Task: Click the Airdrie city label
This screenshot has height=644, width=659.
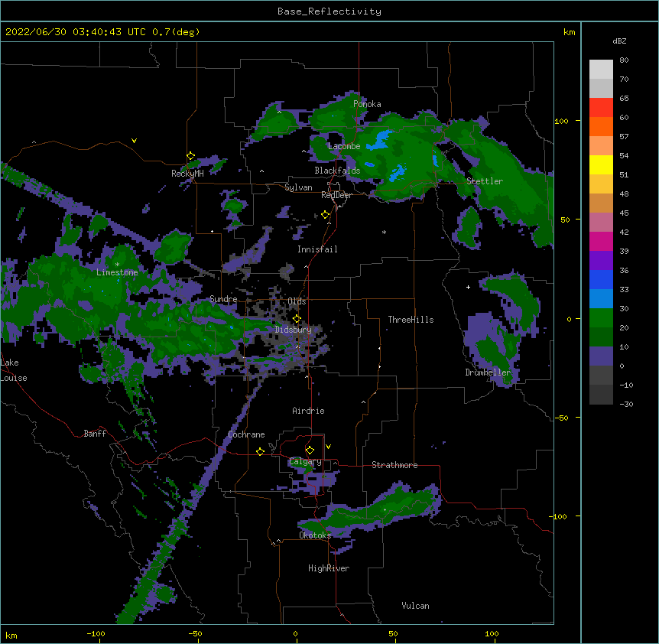Action: [308, 411]
